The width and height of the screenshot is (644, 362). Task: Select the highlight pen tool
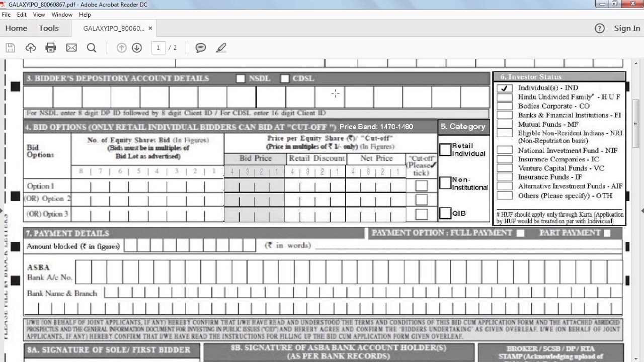[x=221, y=48]
